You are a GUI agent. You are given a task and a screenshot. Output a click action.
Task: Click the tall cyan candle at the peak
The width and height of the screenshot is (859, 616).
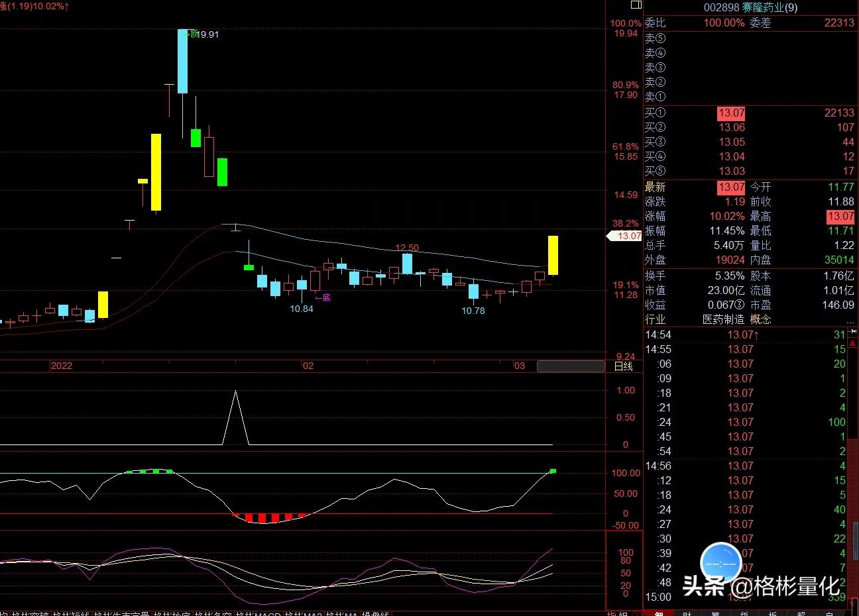coord(182,62)
